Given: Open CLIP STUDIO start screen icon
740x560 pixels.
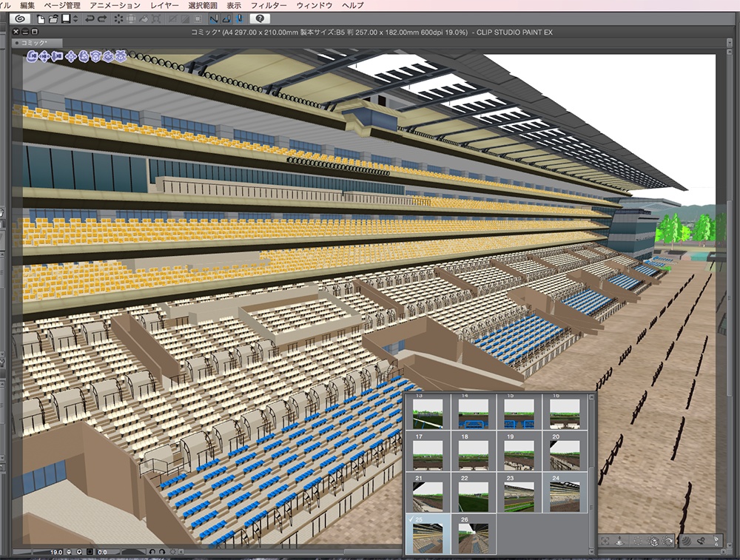Looking at the screenshot, I should [21, 18].
